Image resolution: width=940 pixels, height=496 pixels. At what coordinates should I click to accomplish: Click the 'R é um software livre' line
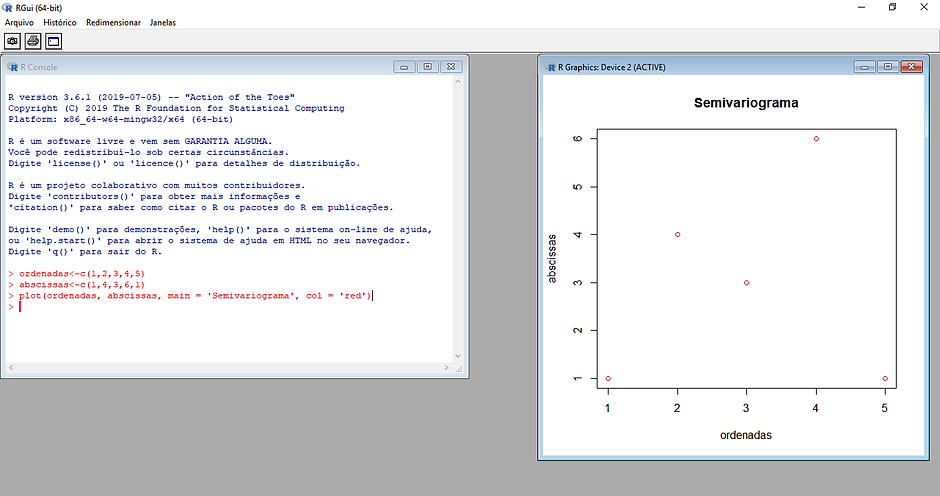[x=140, y=142]
